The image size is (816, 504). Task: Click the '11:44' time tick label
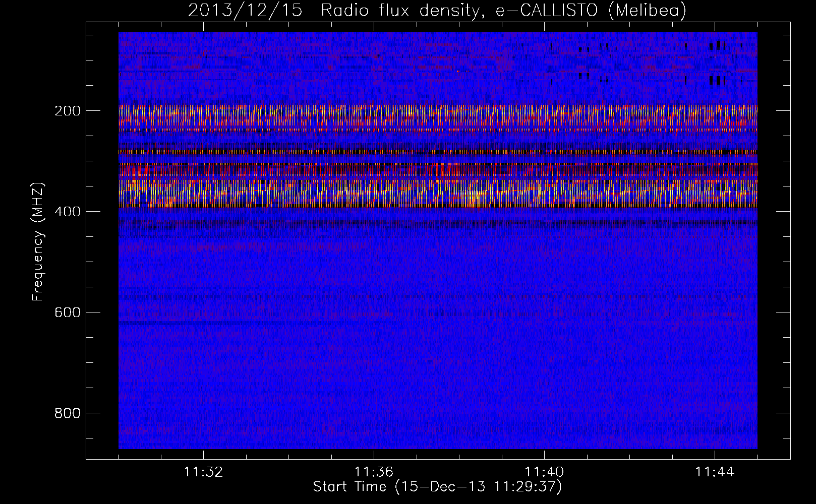pos(715,472)
